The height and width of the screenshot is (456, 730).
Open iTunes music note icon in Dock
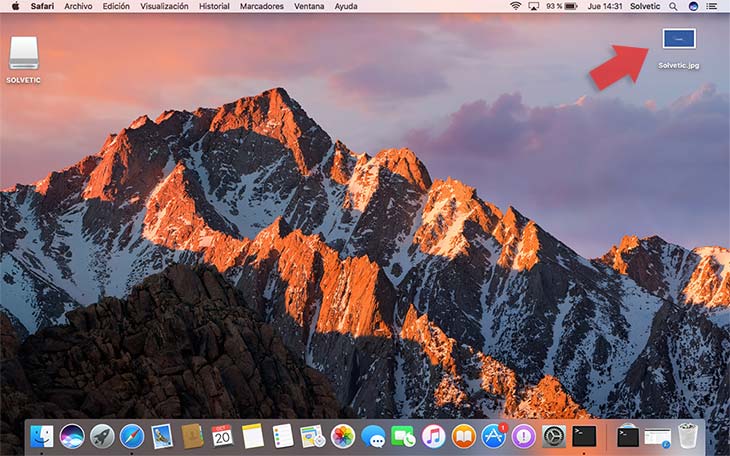click(433, 436)
